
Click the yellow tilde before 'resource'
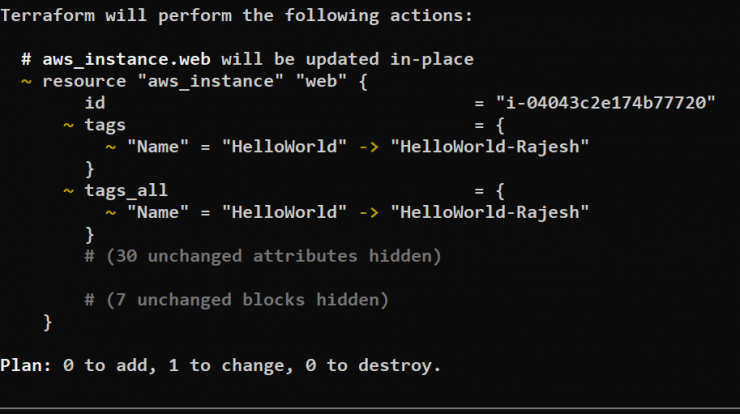coord(26,81)
